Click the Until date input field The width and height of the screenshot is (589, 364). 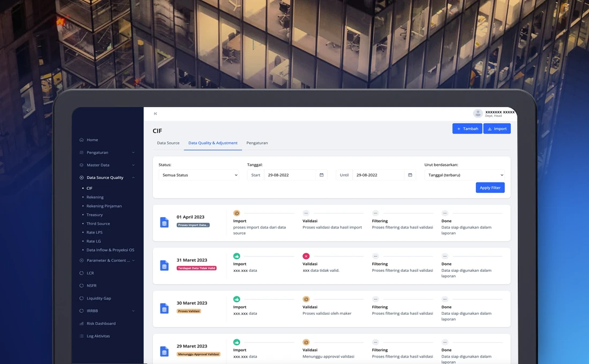click(378, 175)
